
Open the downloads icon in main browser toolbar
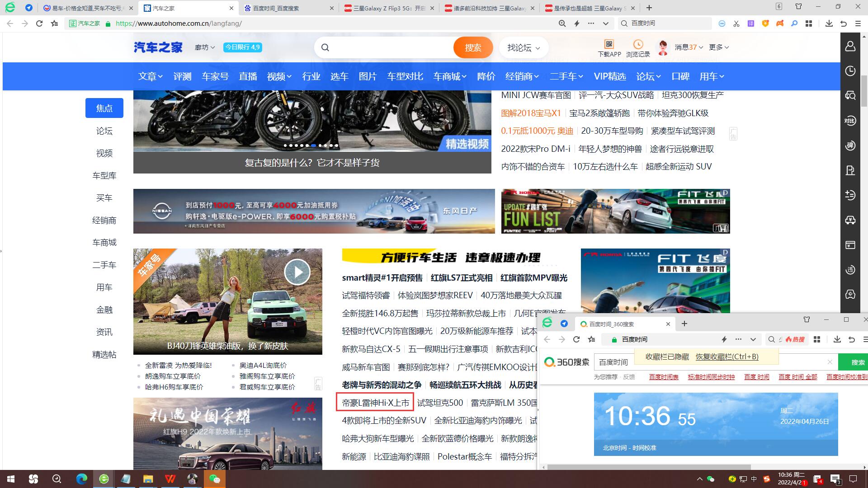tap(829, 23)
